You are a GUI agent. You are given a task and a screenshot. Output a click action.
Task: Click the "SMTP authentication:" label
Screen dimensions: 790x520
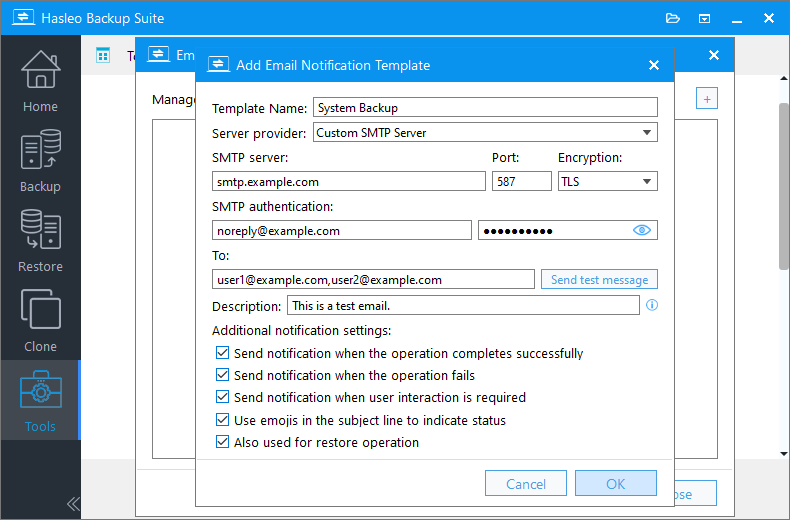tap(273, 207)
